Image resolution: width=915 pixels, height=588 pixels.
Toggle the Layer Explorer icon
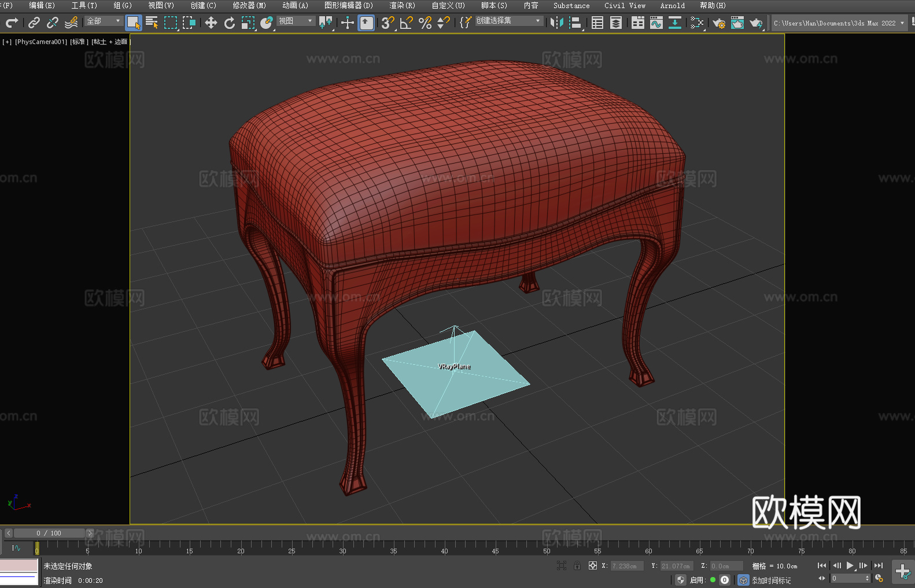pyautogui.click(x=616, y=23)
